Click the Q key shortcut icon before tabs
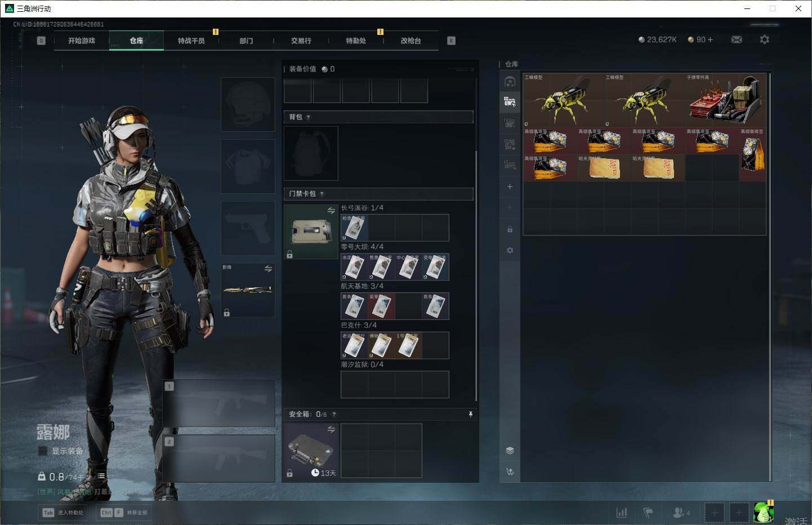 [41, 41]
